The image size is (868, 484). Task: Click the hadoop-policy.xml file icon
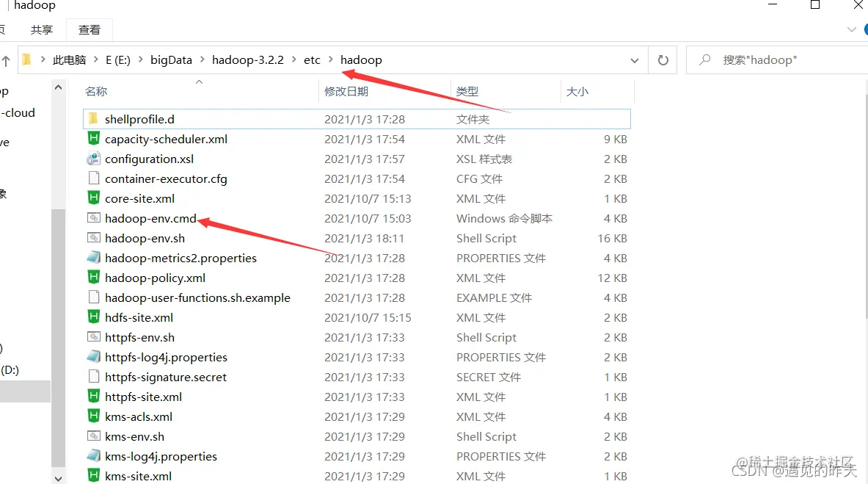pos(94,277)
